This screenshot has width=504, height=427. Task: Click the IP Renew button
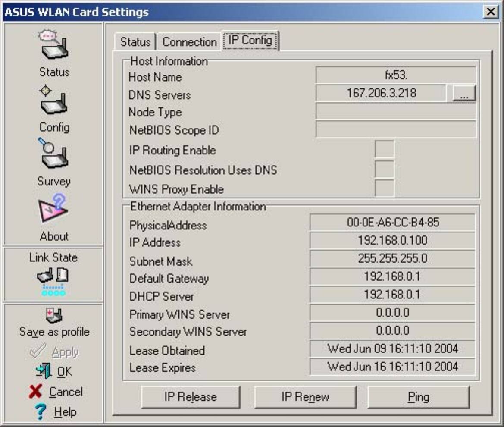[x=305, y=397]
